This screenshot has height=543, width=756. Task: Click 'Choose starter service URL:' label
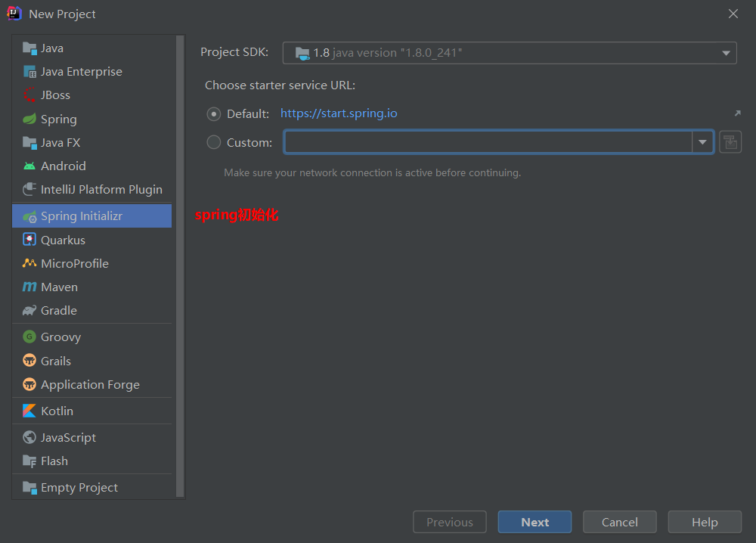(x=280, y=85)
